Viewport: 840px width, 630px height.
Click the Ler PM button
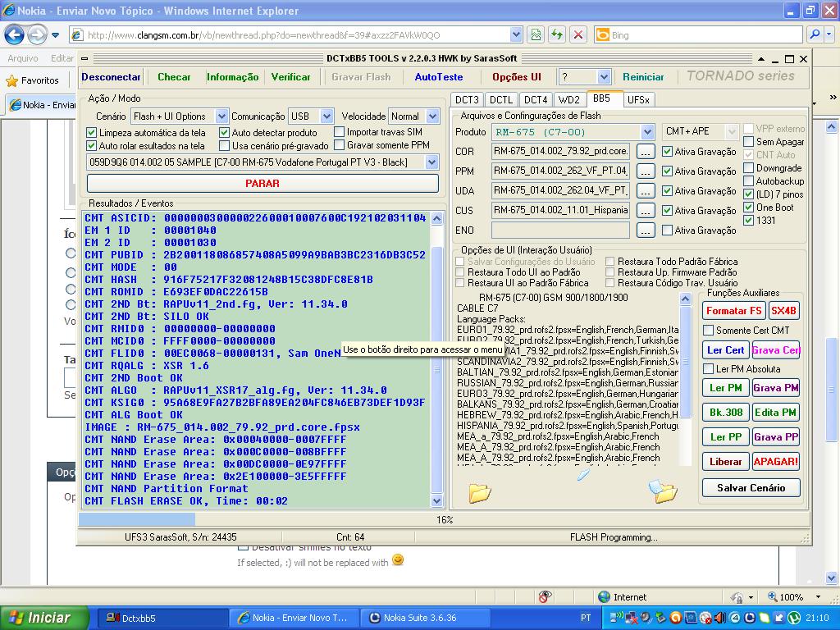[x=726, y=388]
